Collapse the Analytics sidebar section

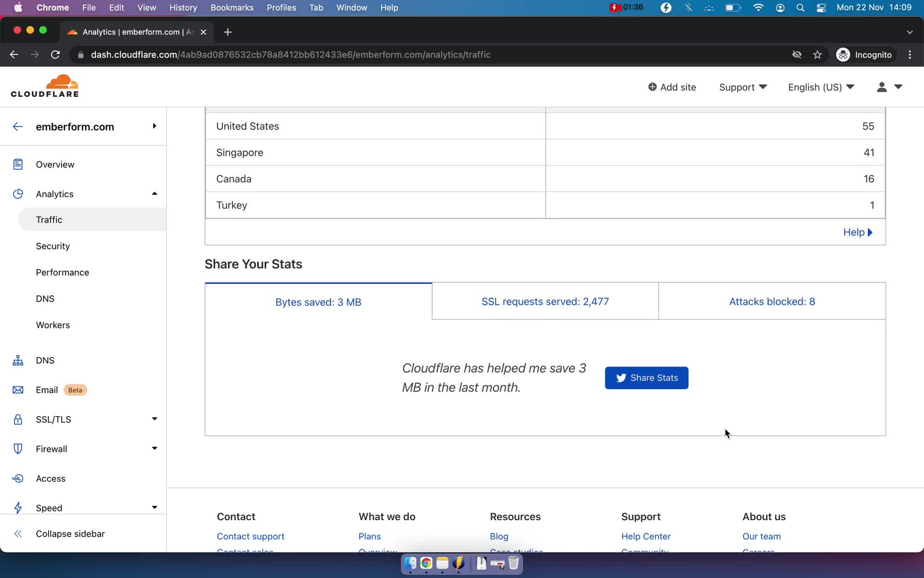pos(153,193)
